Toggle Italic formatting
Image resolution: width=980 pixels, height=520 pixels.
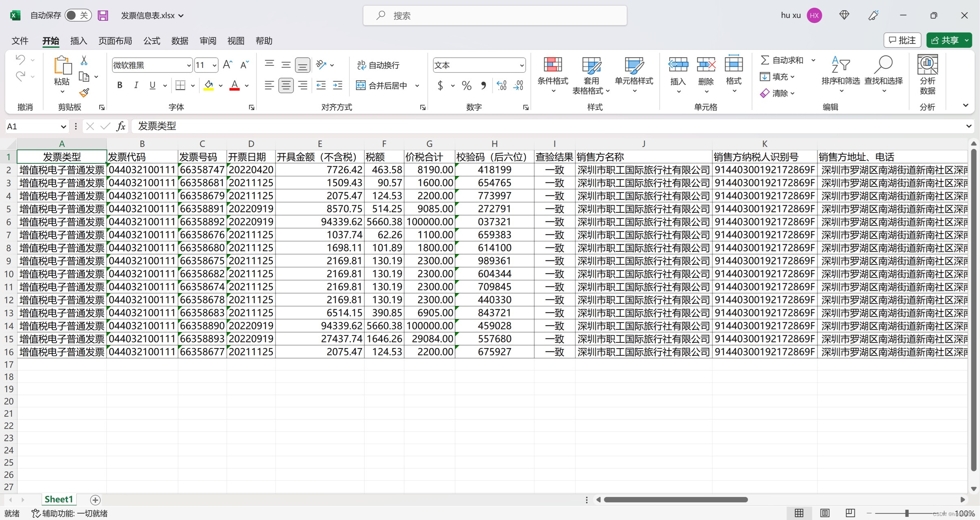136,85
